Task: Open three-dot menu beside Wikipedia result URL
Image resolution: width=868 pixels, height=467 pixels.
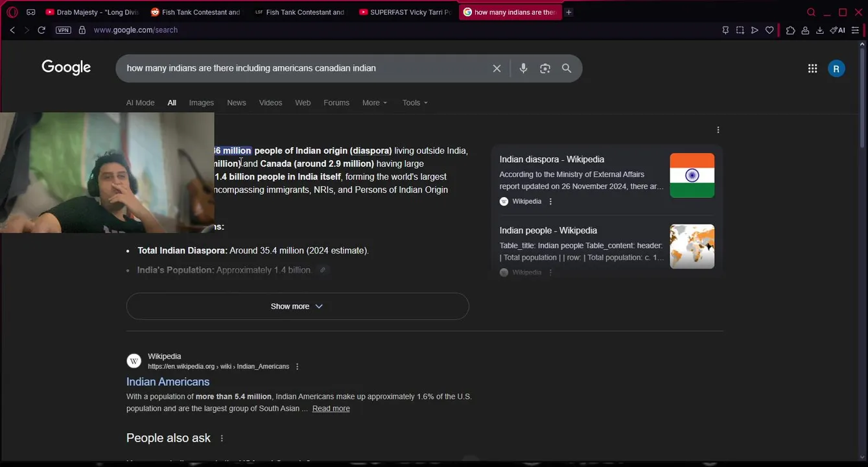Action: pyautogui.click(x=298, y=366)
